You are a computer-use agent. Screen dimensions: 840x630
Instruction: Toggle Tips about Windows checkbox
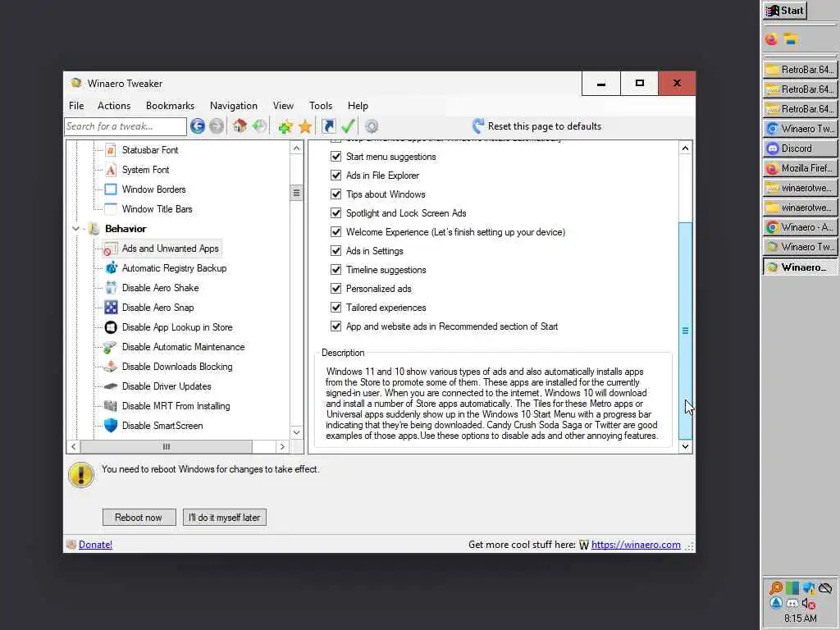tap(336, 194)
